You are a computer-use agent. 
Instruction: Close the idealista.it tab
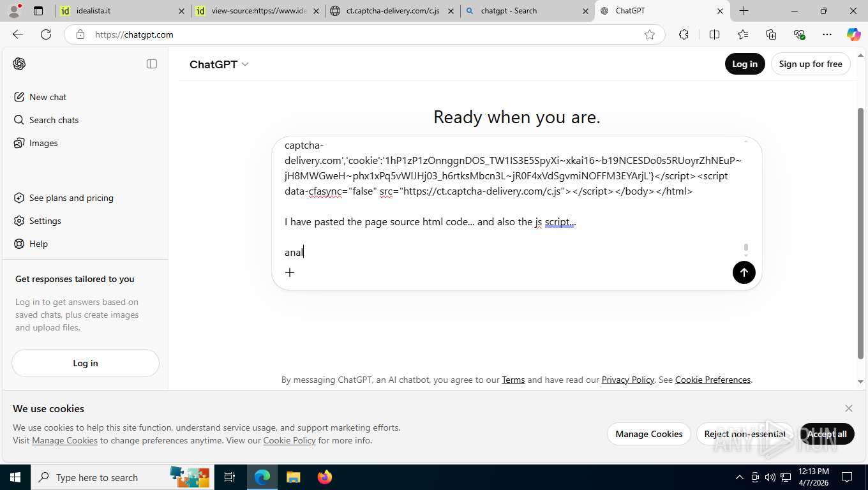point(181,11)
